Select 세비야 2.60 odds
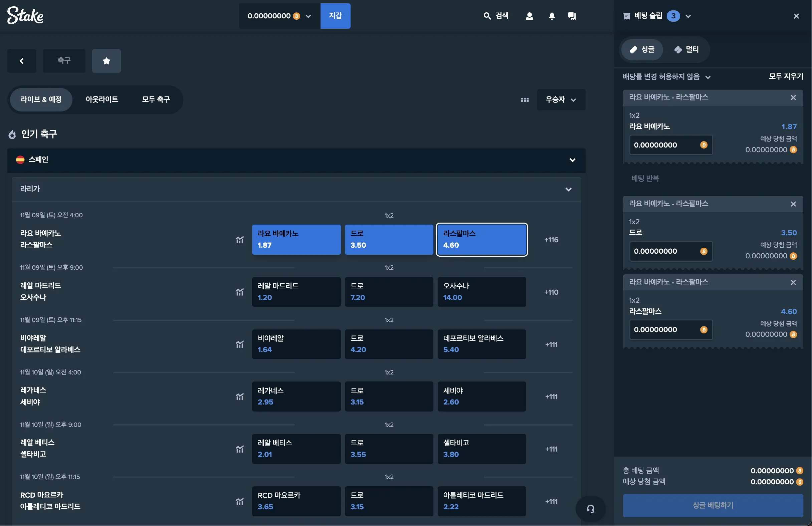This screenshot has height=526, width=812. coord(482,397)
